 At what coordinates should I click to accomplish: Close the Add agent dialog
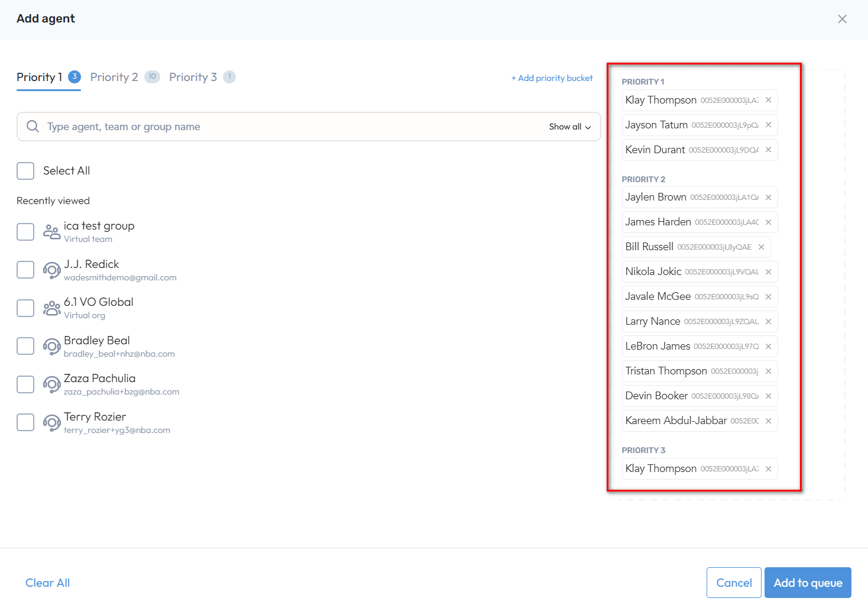(842, 19)
